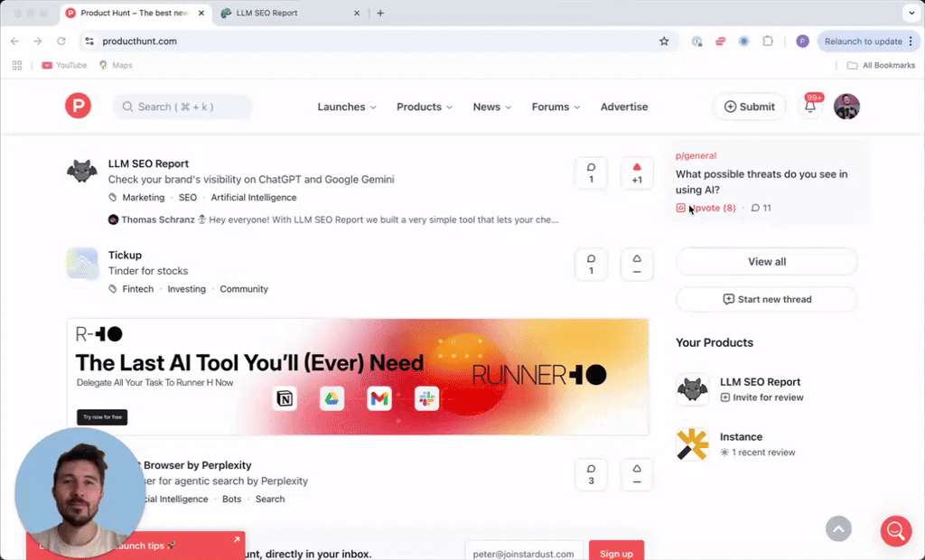Open the p/general forum link
This screenshot has height=560, width=925.
point(696,155)
